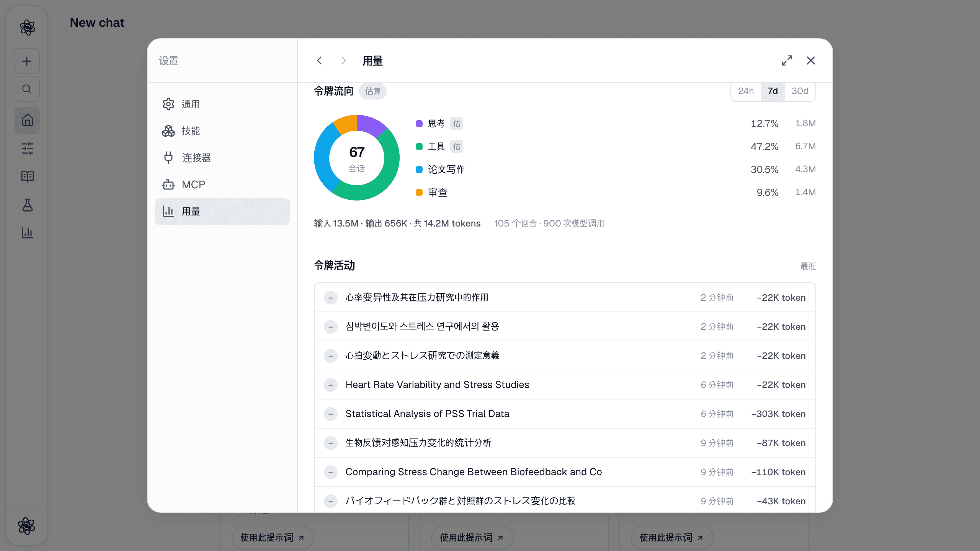Image resolution: width=980 pixels, height=551 pixels.
Task: Switch time range to 7d
Action: click(773, 91)
